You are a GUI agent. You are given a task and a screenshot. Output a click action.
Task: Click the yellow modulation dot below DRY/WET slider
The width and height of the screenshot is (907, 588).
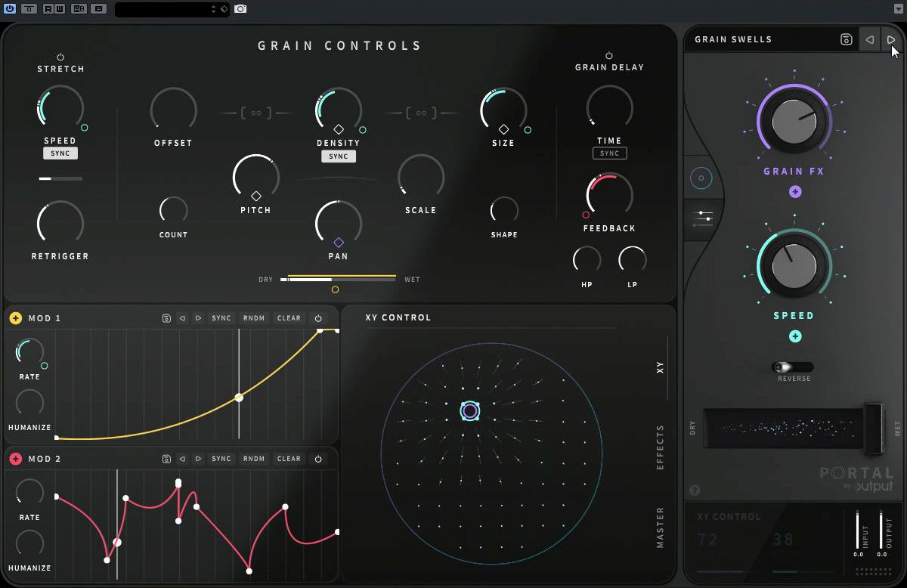point(336,289)
